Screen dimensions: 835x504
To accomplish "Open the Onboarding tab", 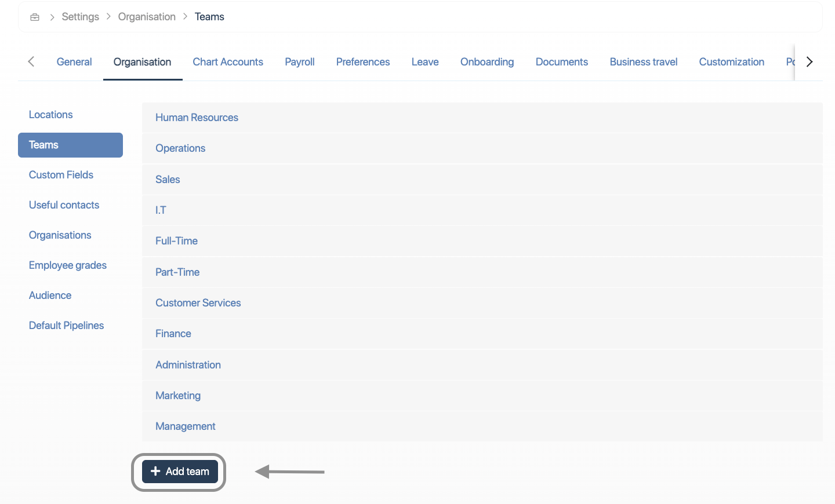I will pyautogui.click(x=487, y=62).
